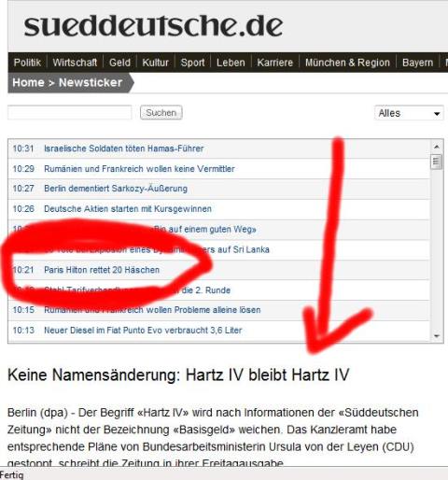This screenshot has height=480, width=448.
Task: Open Neuer Diesel im Fiat Punto story
Action: pos(143,331)
